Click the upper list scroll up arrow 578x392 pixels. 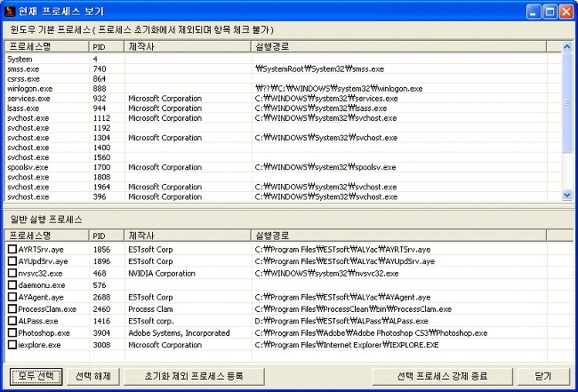click(x=567, y=47)
